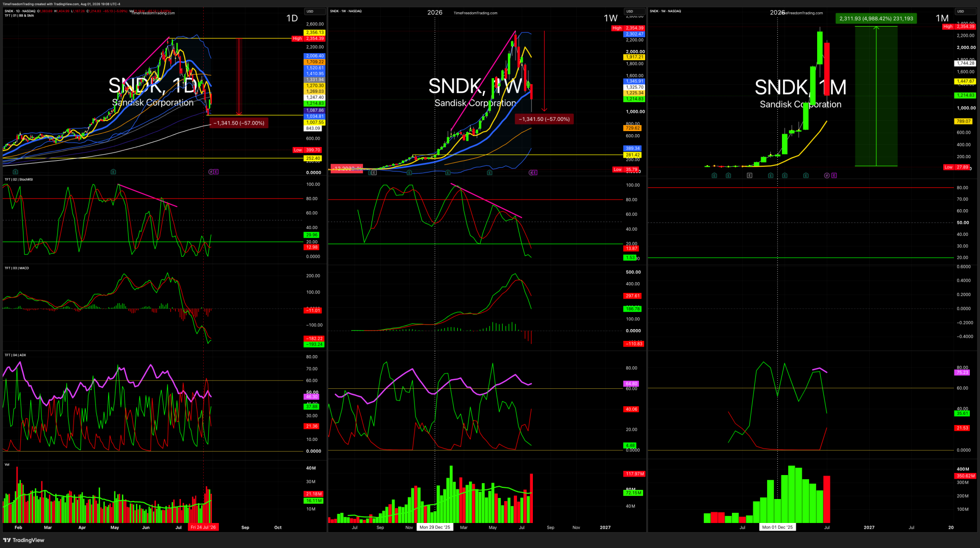Click the earnings marker above Nov on weekly chart
980x548 pixels.
pyautogui.click(x=409, y=172)
